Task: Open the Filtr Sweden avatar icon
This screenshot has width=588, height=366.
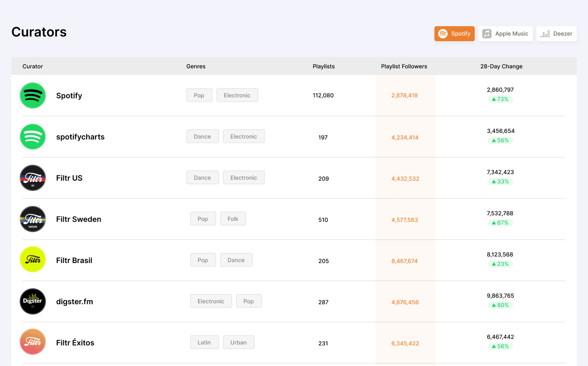Action: (x=33, y=219)
